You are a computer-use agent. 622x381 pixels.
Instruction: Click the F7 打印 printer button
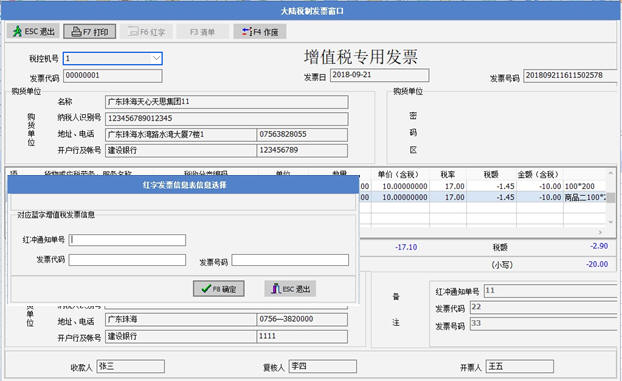[x=90, y=31]
